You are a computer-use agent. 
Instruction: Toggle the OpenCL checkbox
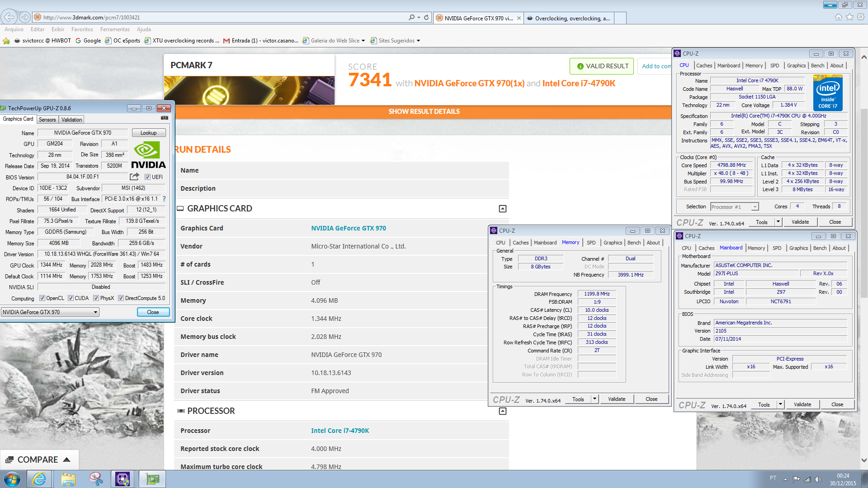pos(42,298)
